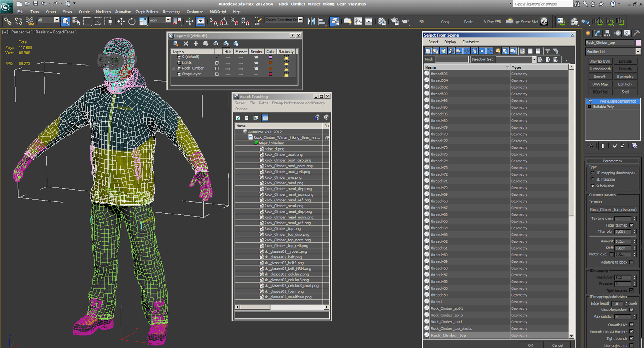Open Render Setup teapot icon
The image size is (644, 348).
coord(395,21)
